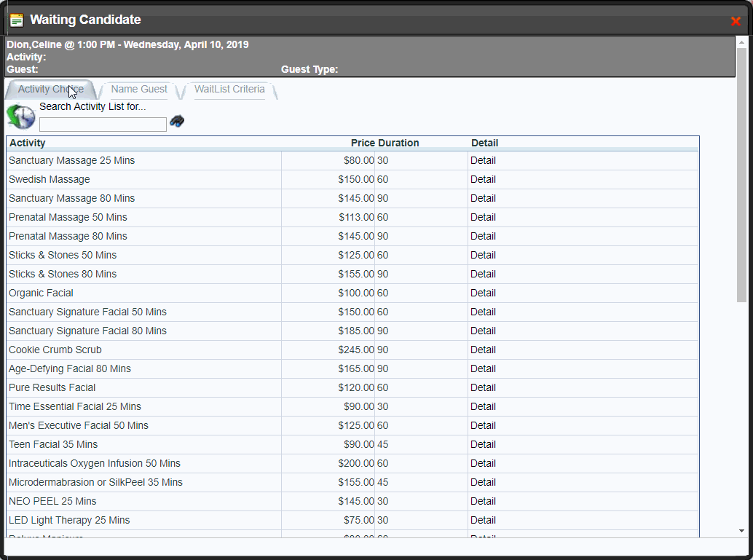Click the vertical scrollbar thumb

(741, 175)
